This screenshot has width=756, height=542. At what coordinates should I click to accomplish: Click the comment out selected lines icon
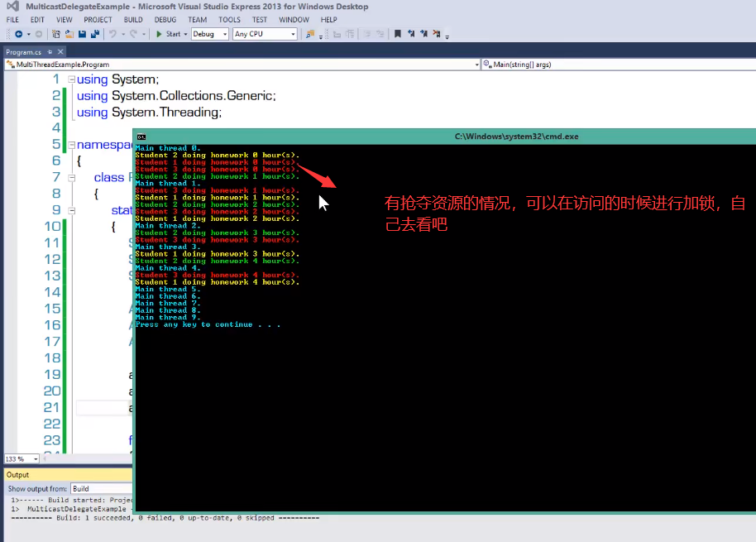click(x=367, y=34)
